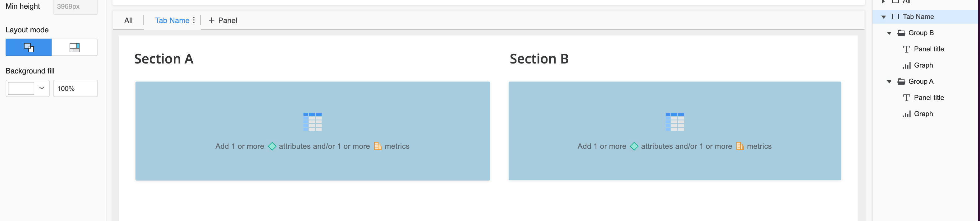This screenshot has height=221, width=980.
Task: Click the attributes diamond icon in Section A
Action: click(x=272, y=146)
